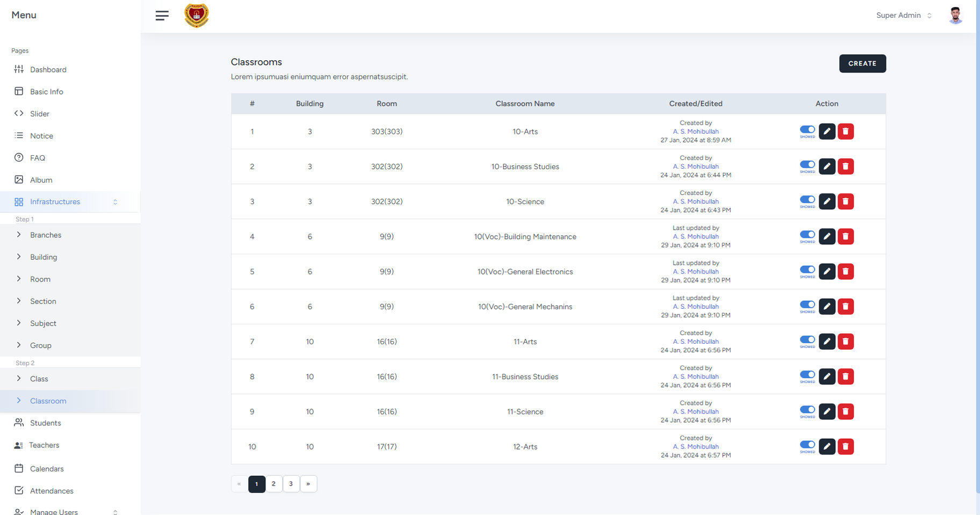Click the school crest logo
The height and width of the screenshot is (515, 980).
click(196, 16)
